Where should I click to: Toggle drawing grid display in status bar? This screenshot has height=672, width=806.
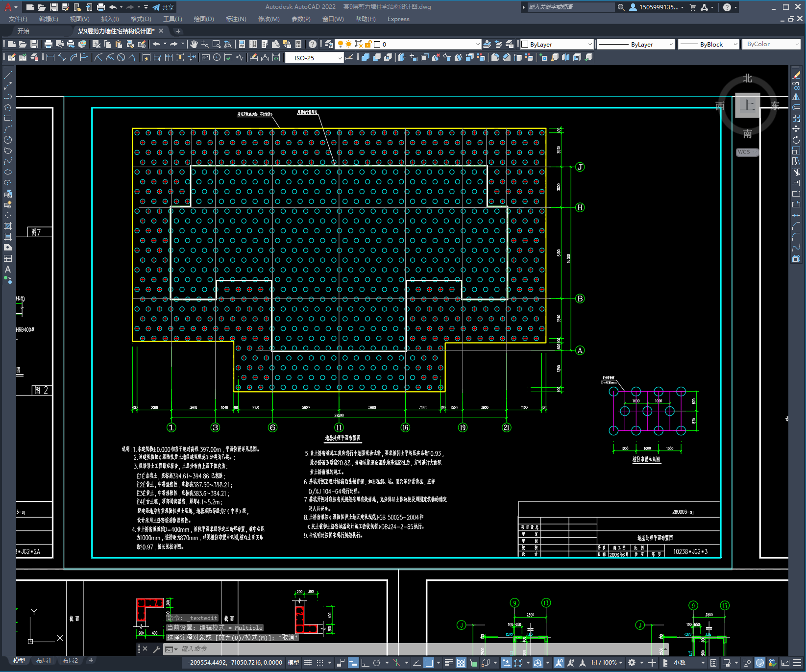[x=308, y=663]
